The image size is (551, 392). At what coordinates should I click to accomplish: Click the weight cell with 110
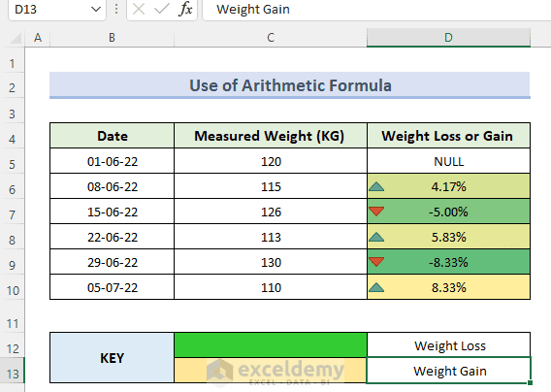point(271,287)
